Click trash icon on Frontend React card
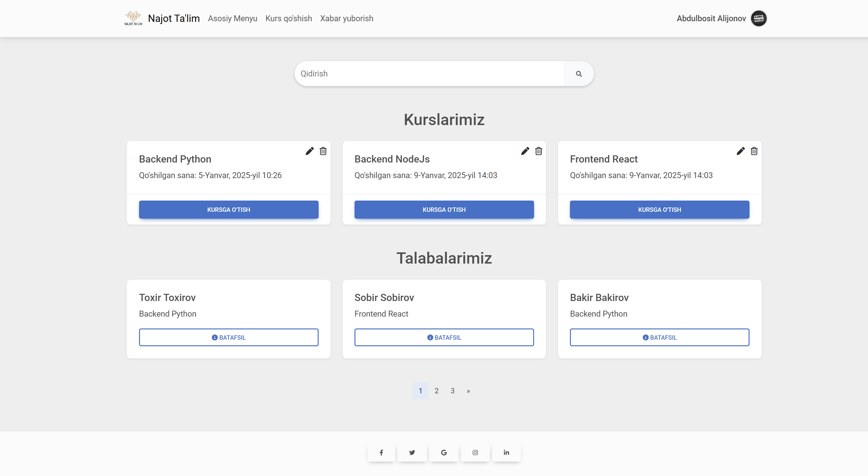The height and width of the screenshot is (476, 868). [754, 151]
